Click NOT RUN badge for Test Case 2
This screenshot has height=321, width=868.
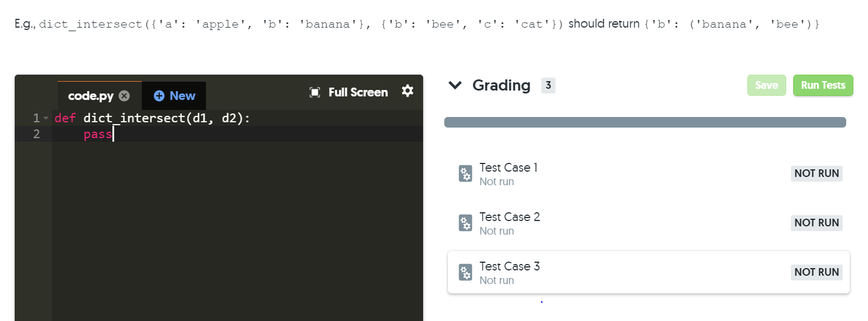tap(816, 223)
